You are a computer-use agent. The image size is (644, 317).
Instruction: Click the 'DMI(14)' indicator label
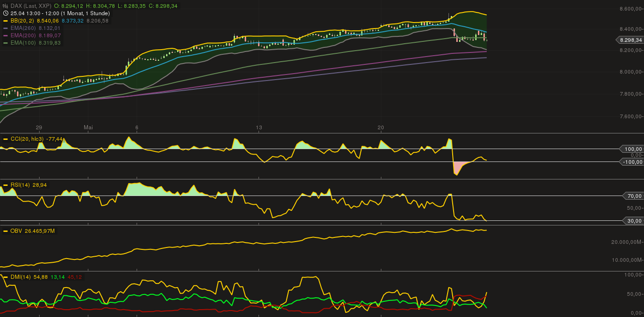(x=21, y=277)
